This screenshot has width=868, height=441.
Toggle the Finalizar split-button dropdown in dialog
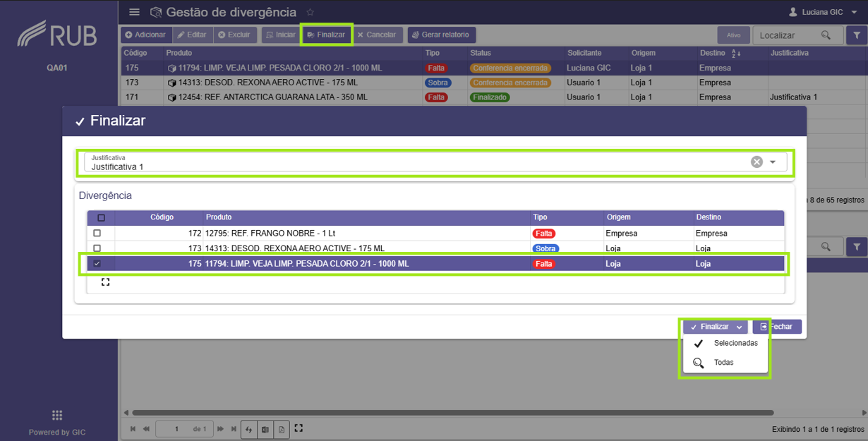[x=739, y=327]
